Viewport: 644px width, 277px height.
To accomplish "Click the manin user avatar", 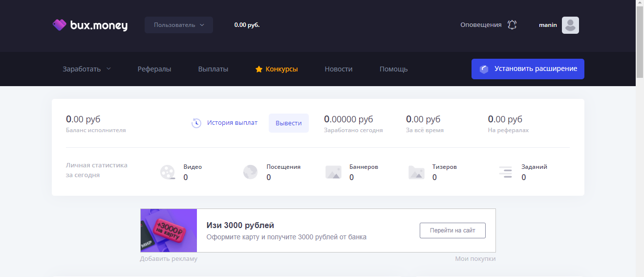I will [x=570, y=25].
